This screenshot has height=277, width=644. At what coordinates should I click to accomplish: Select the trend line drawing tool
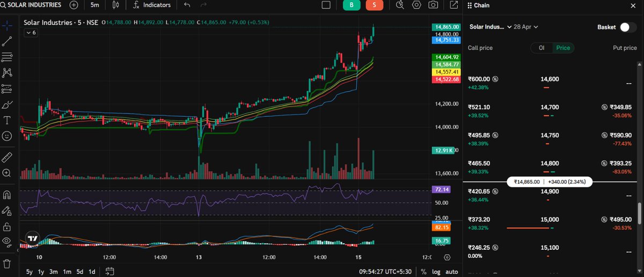[7, 41]
